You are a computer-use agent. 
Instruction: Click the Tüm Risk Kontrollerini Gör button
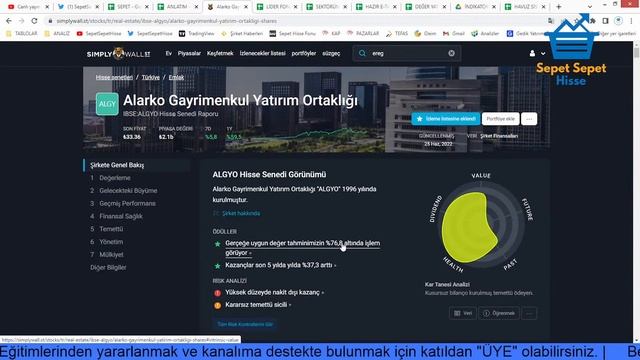(x=245, y=324)
